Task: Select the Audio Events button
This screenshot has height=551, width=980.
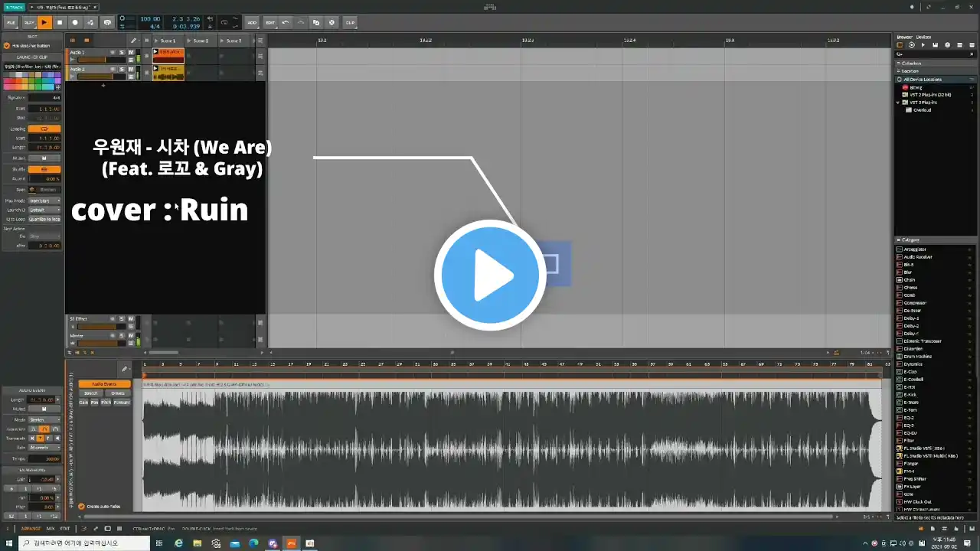Action: click(104, 384)
